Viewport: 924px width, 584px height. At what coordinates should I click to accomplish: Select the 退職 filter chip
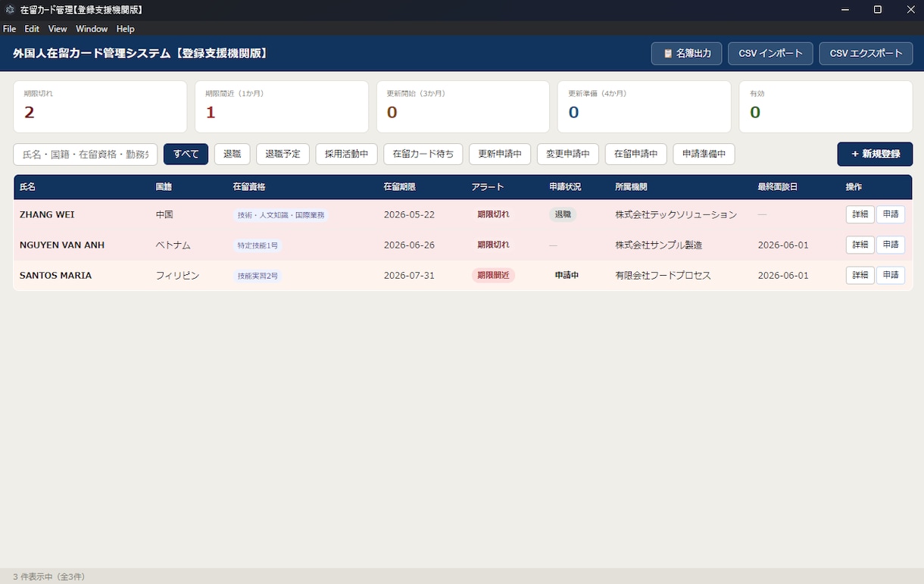pos(232,154)
